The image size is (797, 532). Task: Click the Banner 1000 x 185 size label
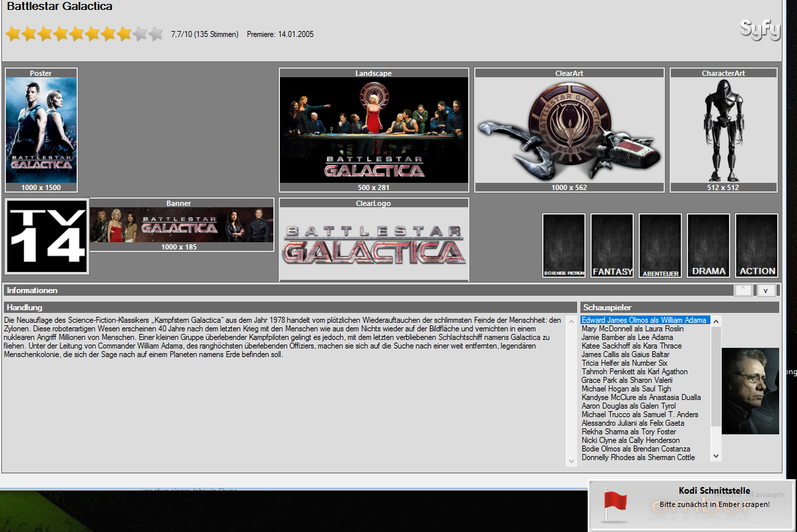(178, 247)
